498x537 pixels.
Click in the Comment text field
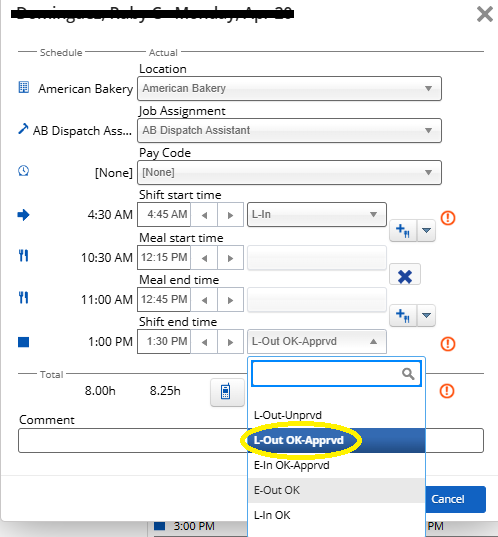(251, 440)
